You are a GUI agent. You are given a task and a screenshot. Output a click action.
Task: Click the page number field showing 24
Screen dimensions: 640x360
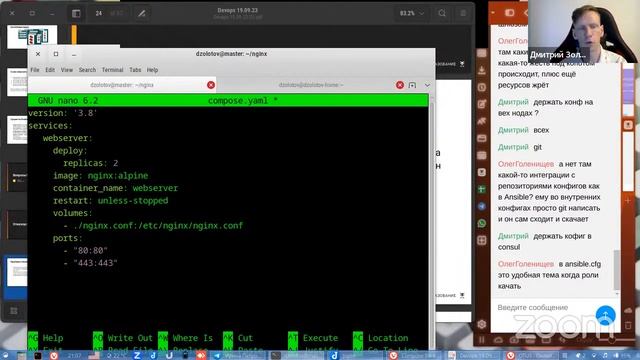tap(99, 13)
